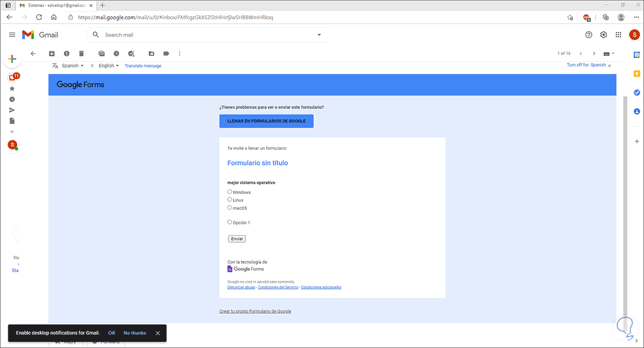Go to browser home page

pos(54,17)
